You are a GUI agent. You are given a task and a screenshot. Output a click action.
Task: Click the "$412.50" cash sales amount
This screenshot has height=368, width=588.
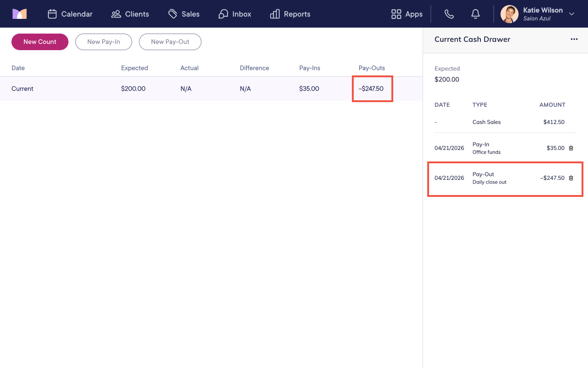(554, 122)
